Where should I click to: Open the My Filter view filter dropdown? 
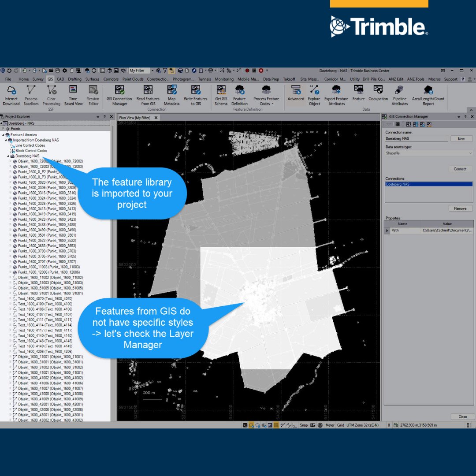click(152, 71)
